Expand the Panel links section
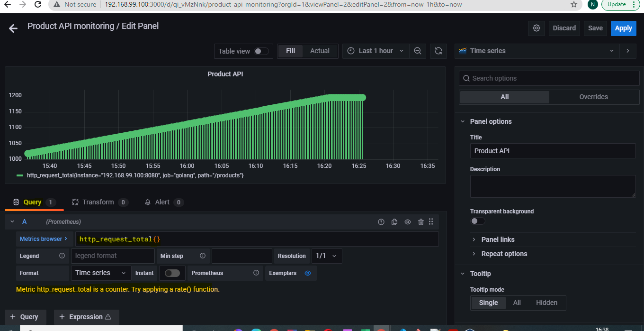The height and width of the screenshot is (331, 644). (x=498, y=239)
